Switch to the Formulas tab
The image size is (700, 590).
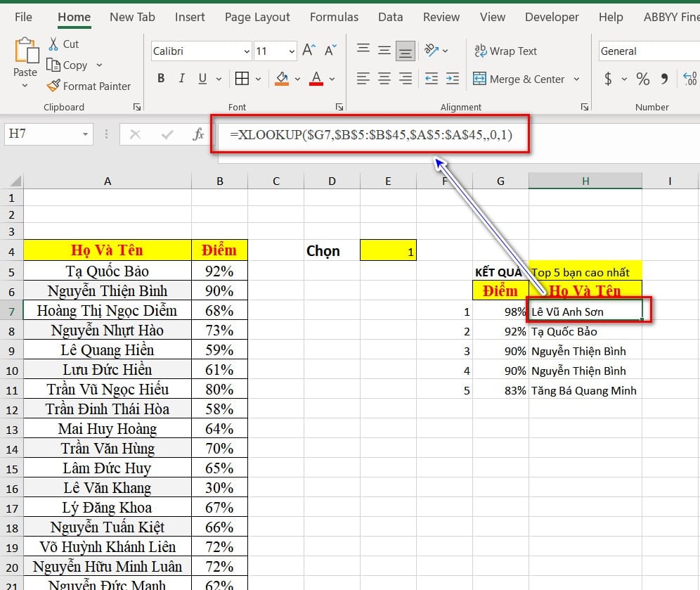pyautogui.click(x=334, y=17)
